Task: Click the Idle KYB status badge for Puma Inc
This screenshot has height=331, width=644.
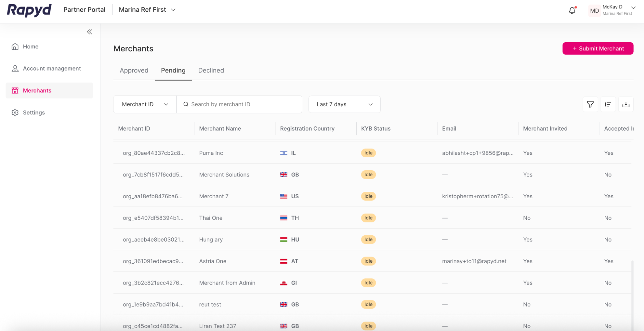Action: (368, 153)
